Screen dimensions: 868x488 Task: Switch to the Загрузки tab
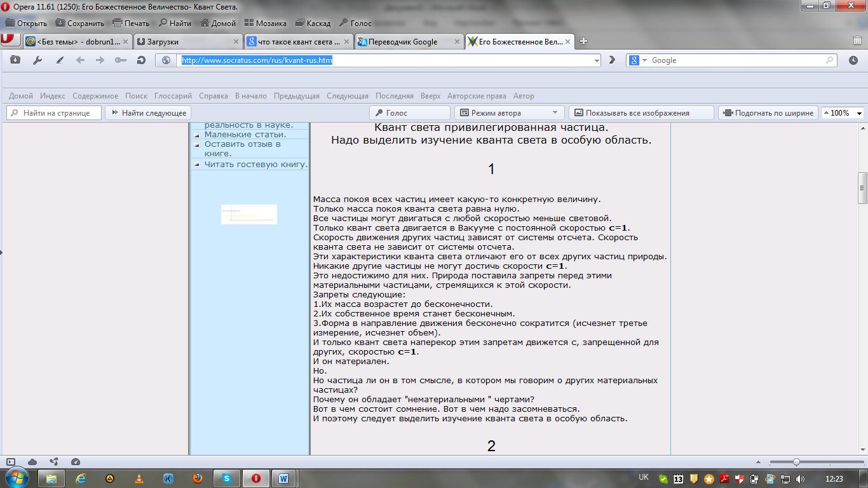188,41
